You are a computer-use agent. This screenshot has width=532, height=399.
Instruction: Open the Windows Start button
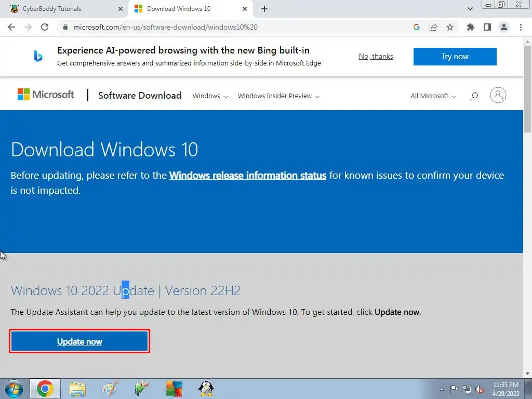tap(14, 389)
